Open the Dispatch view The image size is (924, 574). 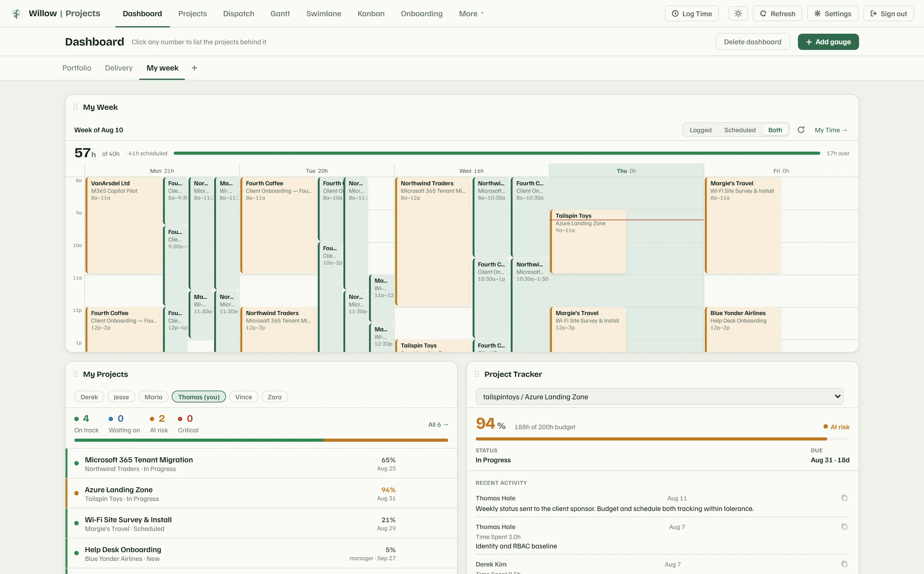[x=238, y=14]
